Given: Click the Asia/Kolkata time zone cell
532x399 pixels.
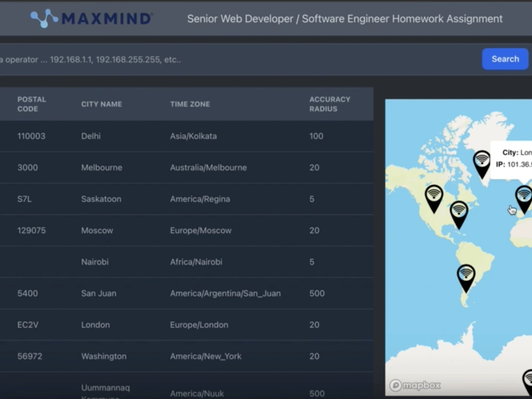Looking at the screenshot, I should click(194, 136).
